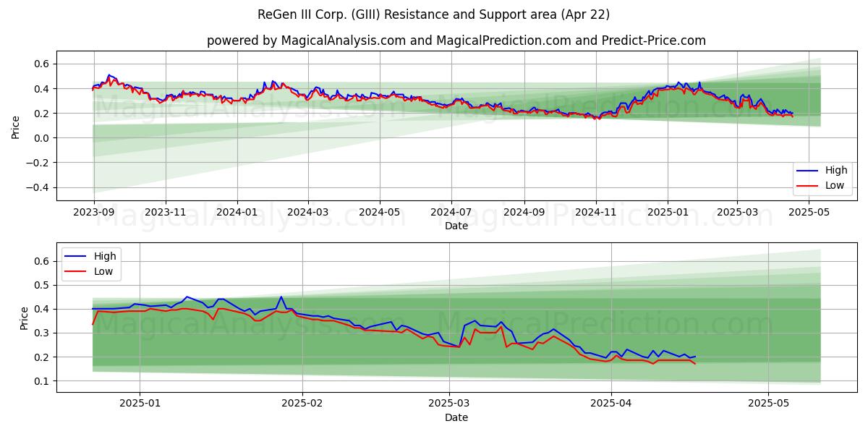
Task: Click the top chart 'Date' axis label
Action: click(x=456, y=226)
